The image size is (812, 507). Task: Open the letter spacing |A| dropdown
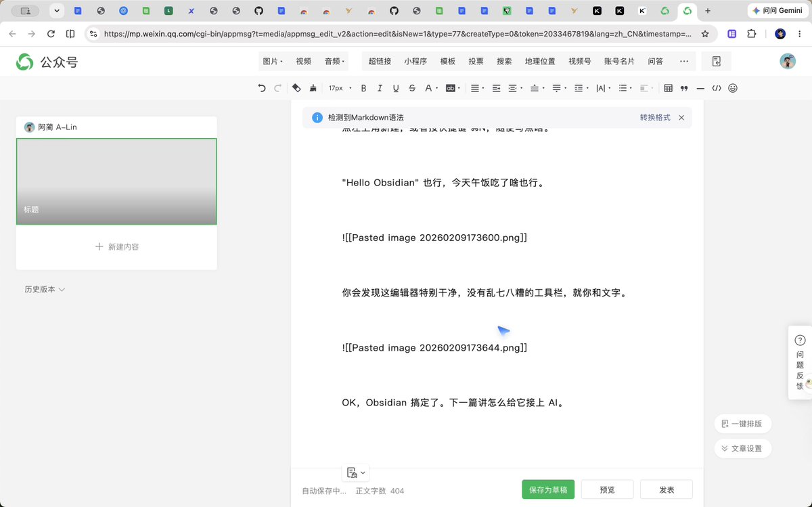[x=602, y=88]
